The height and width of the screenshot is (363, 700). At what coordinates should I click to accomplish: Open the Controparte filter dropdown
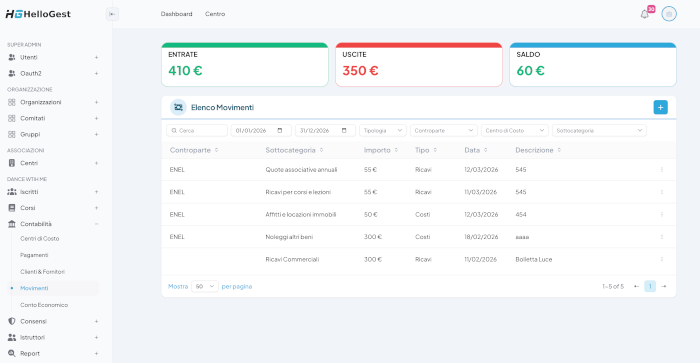[x=443, y=130]
